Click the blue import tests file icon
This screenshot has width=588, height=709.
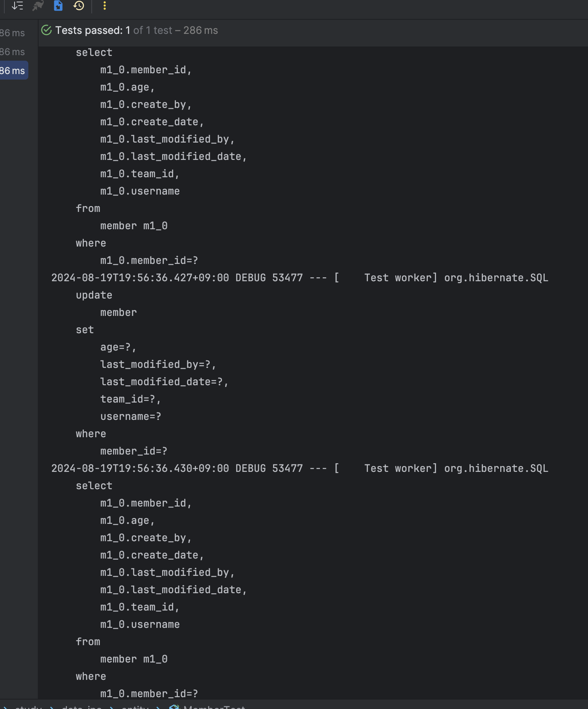coord(58,6)
